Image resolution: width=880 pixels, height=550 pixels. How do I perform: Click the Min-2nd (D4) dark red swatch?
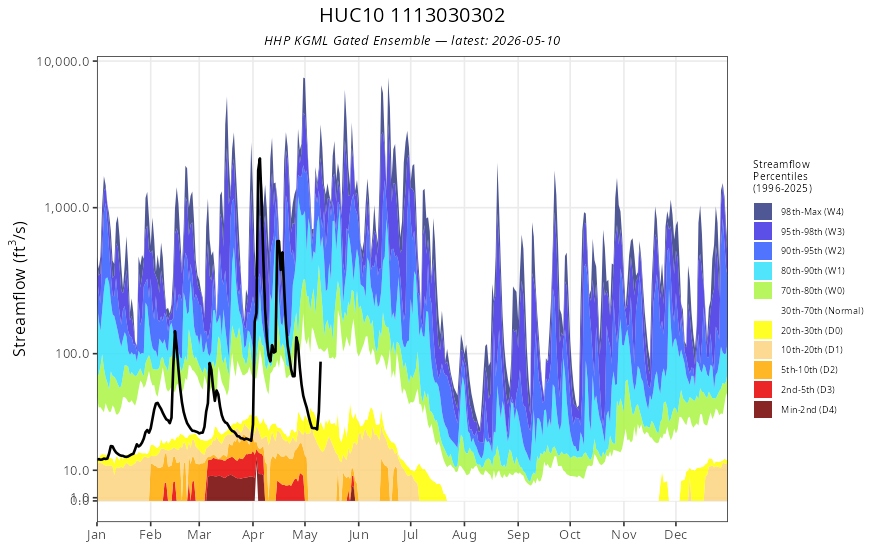coord(763,409)
